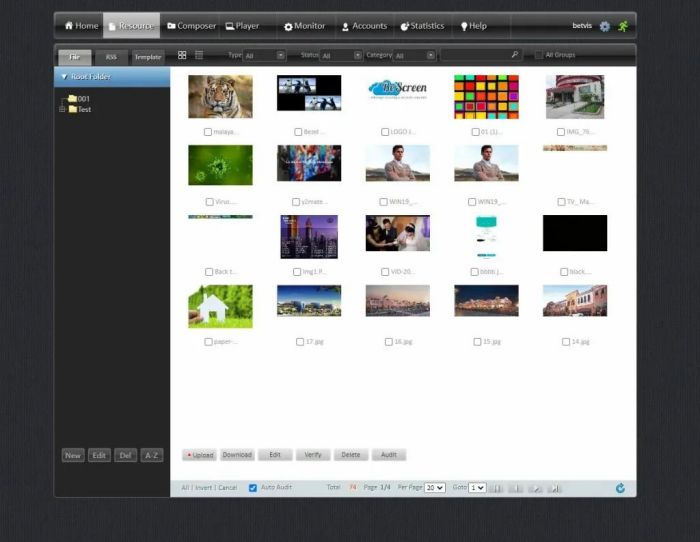Image resolution: width=700 pixels, height=542 pixels.
Task: Check the box for 17.jpg
Action: 300,342
